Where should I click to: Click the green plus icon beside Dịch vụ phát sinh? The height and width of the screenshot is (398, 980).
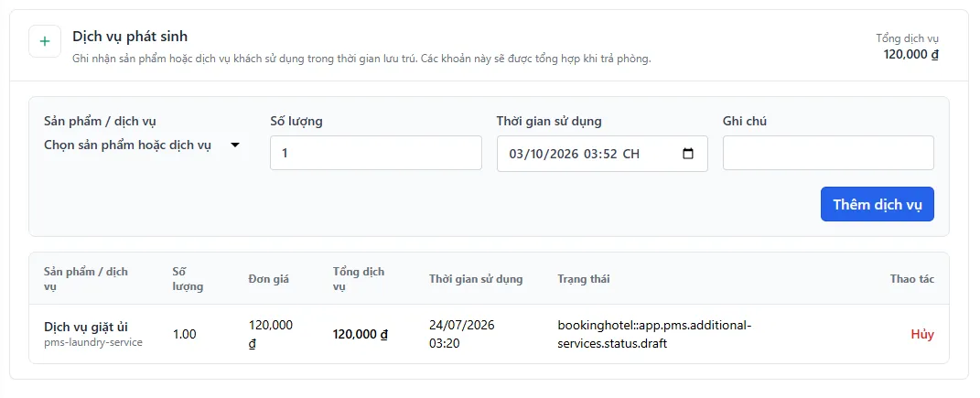[x=45, y=41]
